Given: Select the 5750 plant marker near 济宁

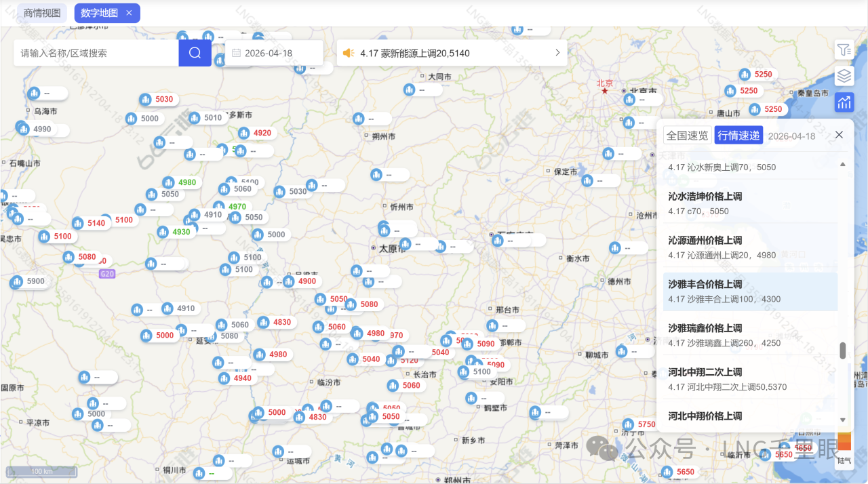Looking at the screenshot, I should (639, 425).
